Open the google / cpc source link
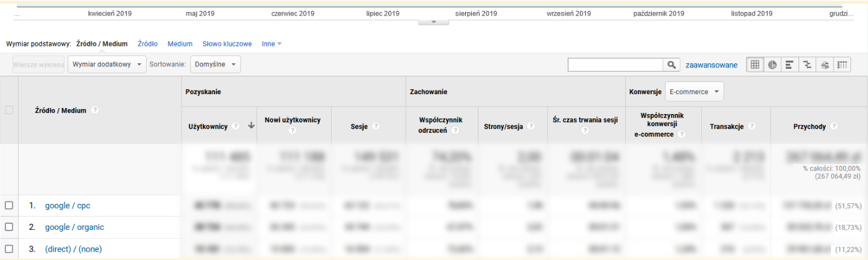868x260 pixels. pos(68,206)
